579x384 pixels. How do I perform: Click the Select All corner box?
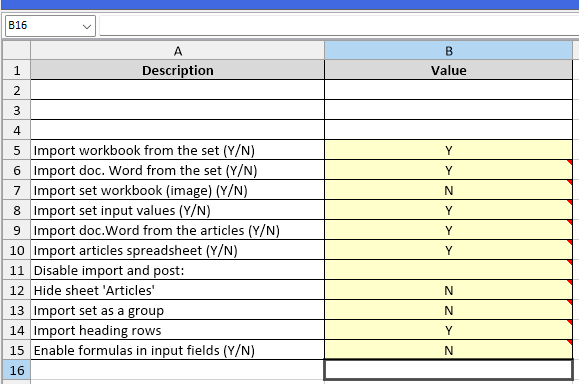17,51
